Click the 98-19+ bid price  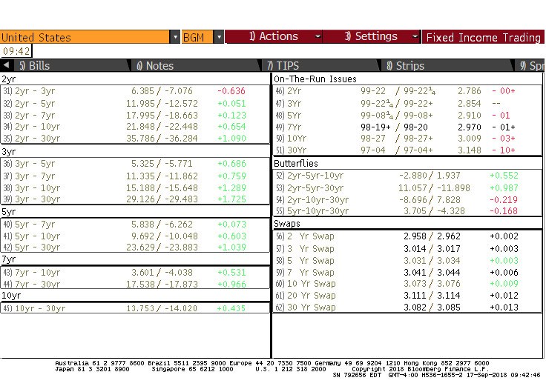coord(375,127)
